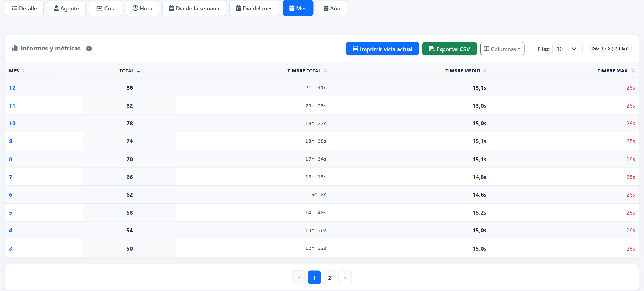Open the Día del mes tab
The width and height of the screenshot is (644, 291).
click(254, 8)
